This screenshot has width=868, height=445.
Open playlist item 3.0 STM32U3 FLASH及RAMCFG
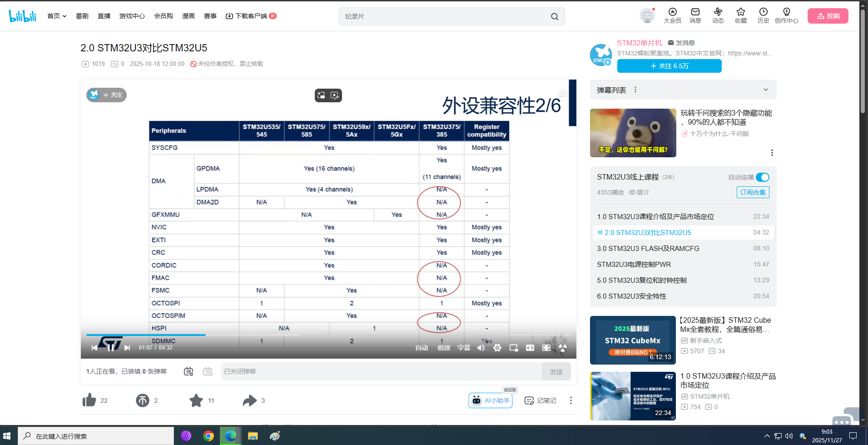tap(683, 249)
